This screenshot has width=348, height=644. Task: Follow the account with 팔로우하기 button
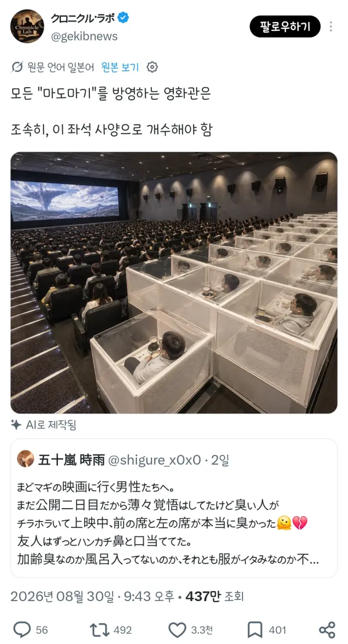pyautogui.click(x=285, y=26)
